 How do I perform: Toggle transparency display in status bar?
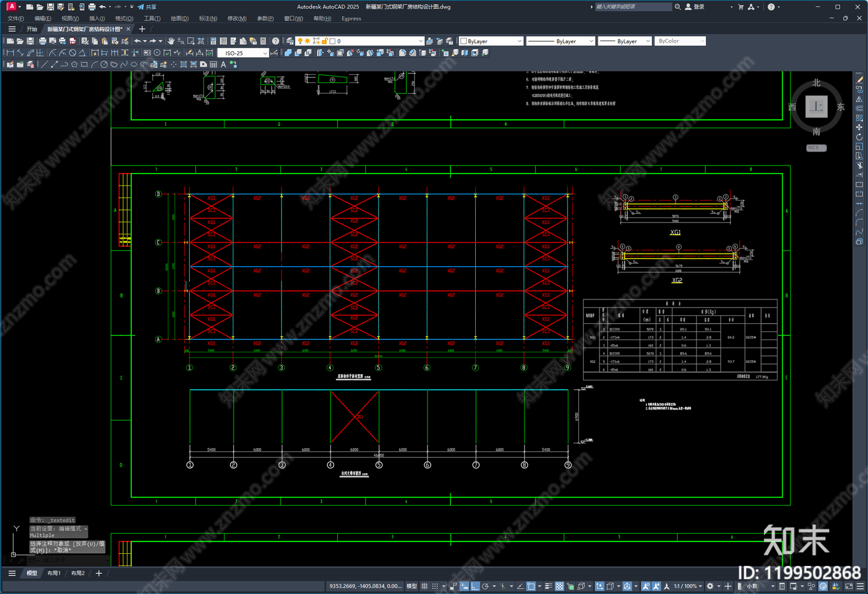[559, 586]
